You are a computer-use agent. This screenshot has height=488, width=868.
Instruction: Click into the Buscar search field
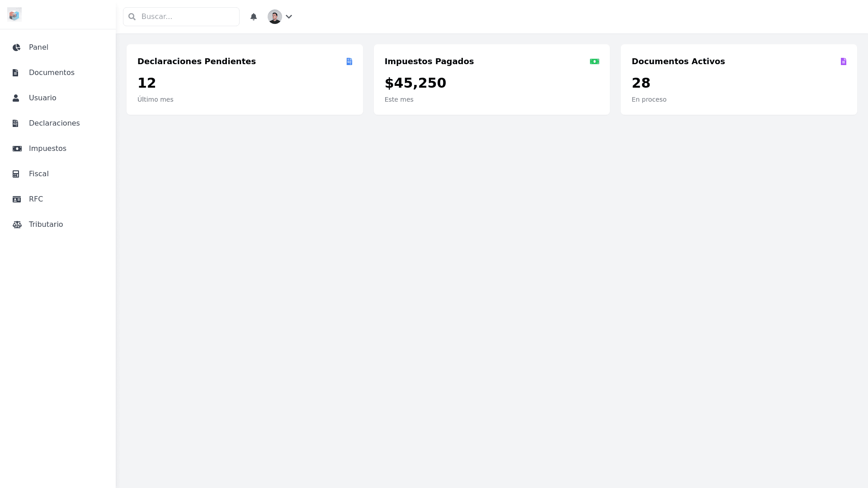[x=188, y=17]
